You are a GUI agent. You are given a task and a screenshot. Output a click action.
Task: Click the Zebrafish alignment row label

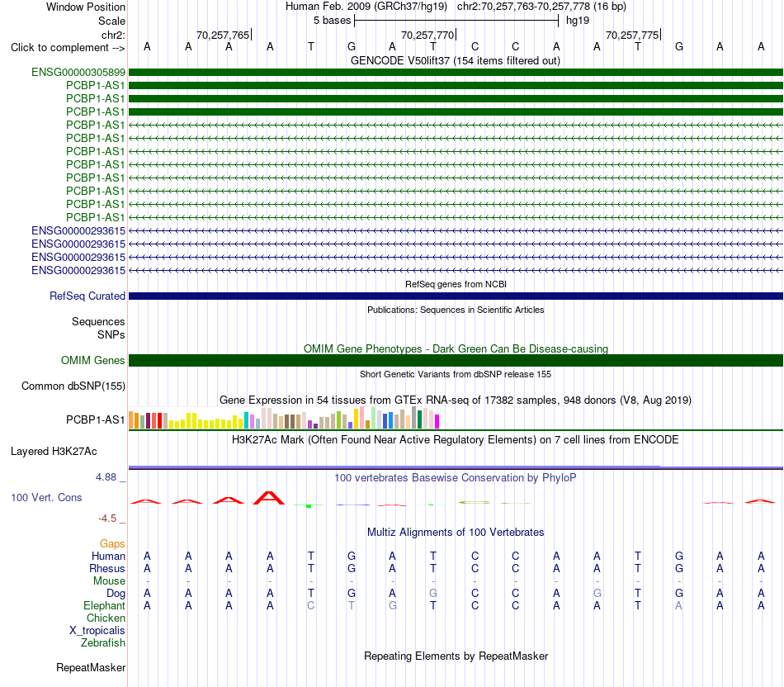point(103,643)
